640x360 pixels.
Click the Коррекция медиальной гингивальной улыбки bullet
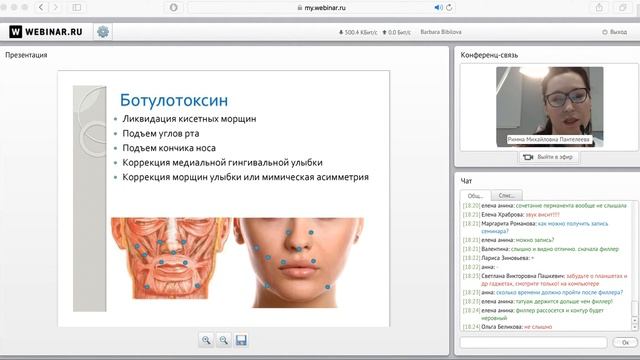click(222, 162)
